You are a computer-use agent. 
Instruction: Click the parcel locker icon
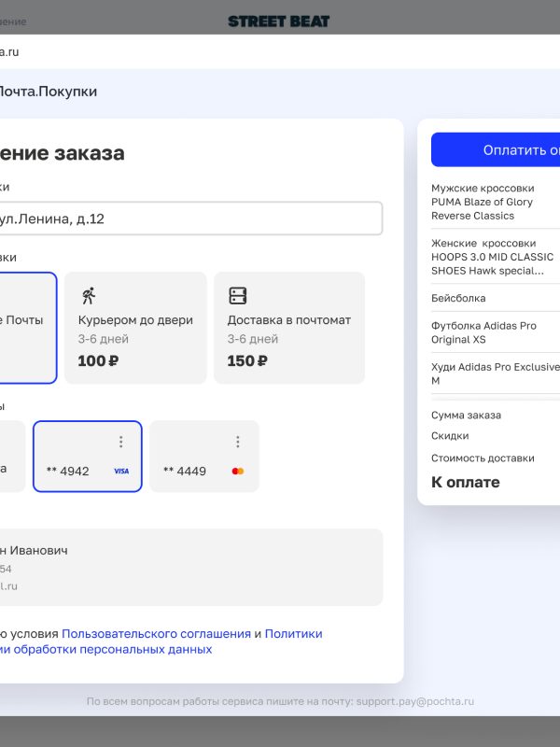(x=238, y=296)
